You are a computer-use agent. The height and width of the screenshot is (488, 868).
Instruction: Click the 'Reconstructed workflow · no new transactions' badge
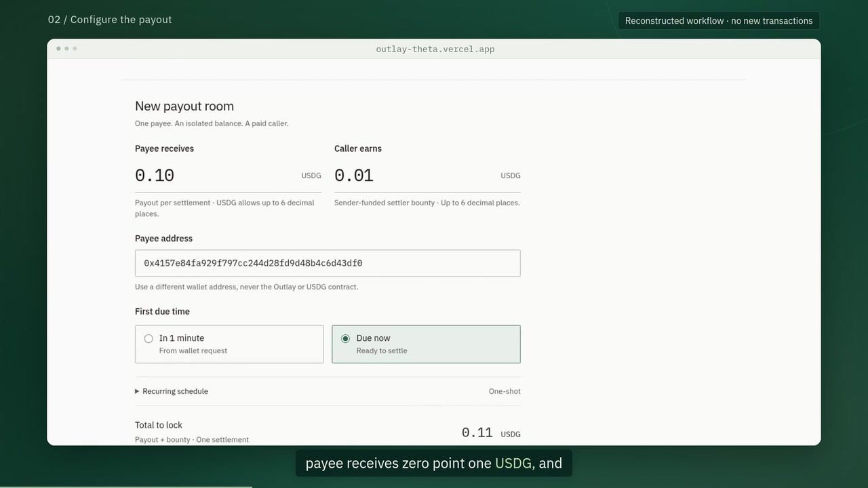coord(719,21)
